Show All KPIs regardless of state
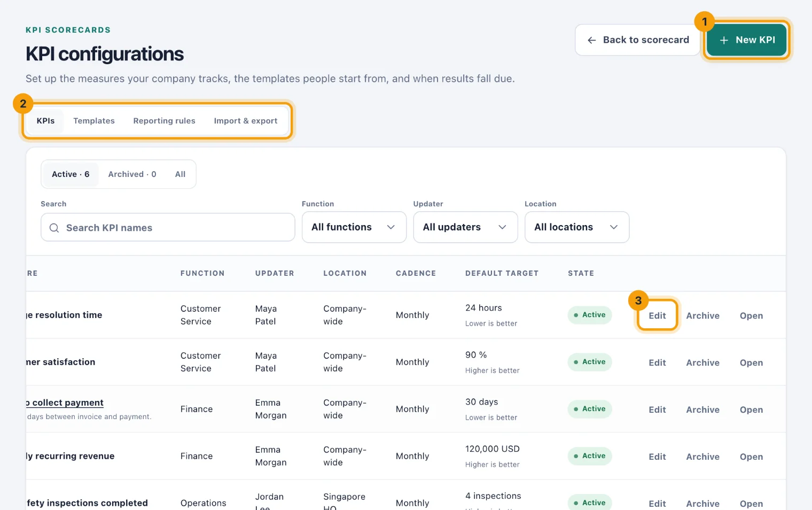This screenshot has width=812, height=510. (181, 174)
